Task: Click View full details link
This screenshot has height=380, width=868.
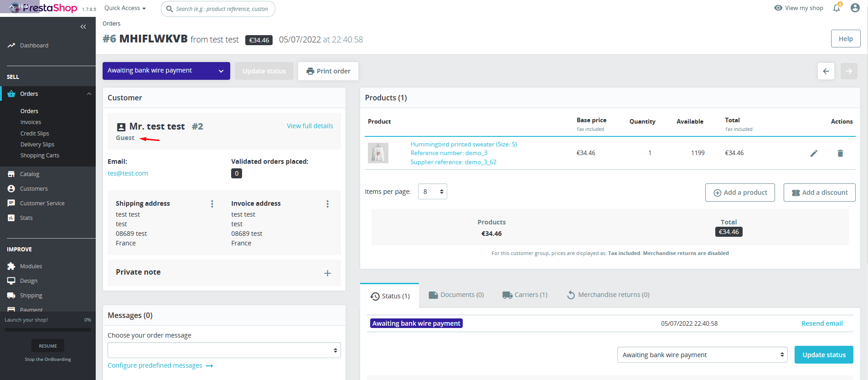Action: (310, 126)
